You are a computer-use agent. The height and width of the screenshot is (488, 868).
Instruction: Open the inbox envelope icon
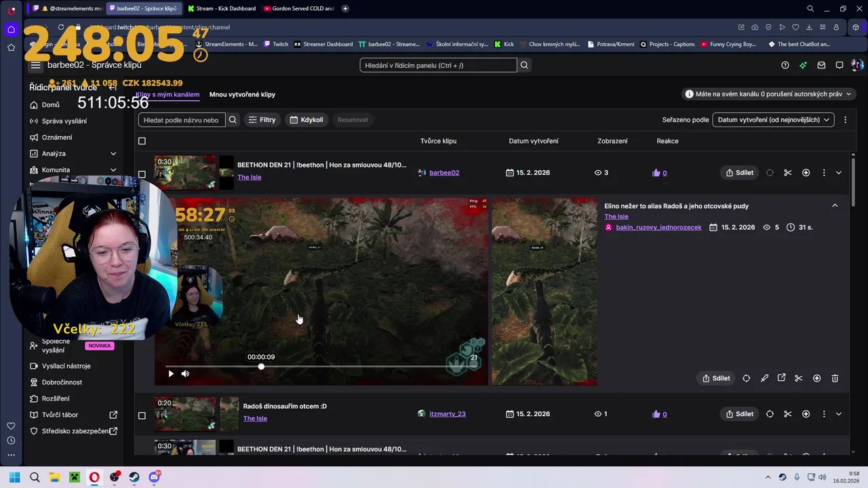coord(821,65)
